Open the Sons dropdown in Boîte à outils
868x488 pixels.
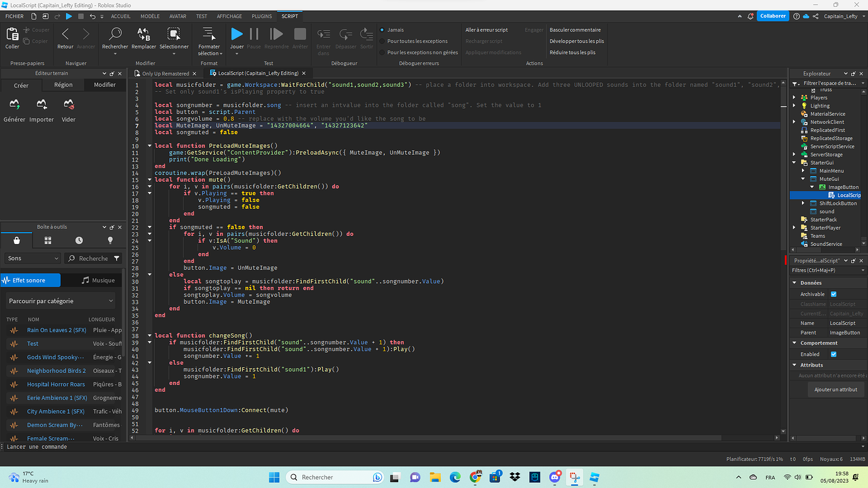pyautogui.click(x=32, y=258)
